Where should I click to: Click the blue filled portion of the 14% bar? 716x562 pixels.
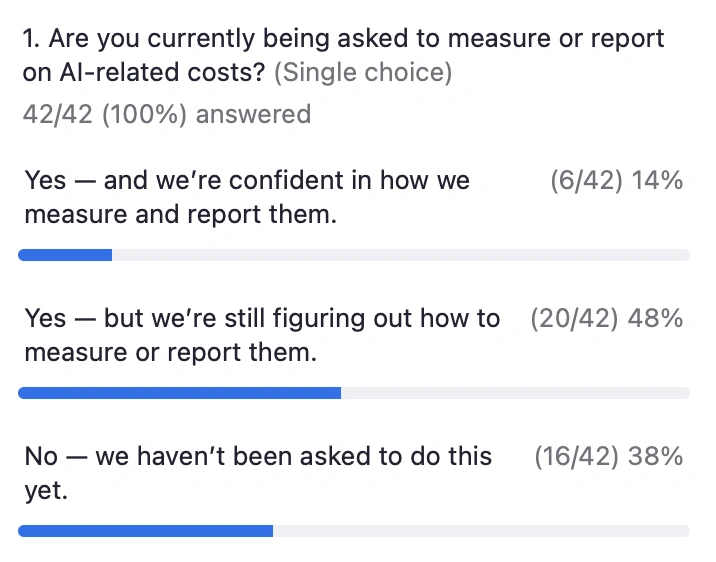pos(65,255)
